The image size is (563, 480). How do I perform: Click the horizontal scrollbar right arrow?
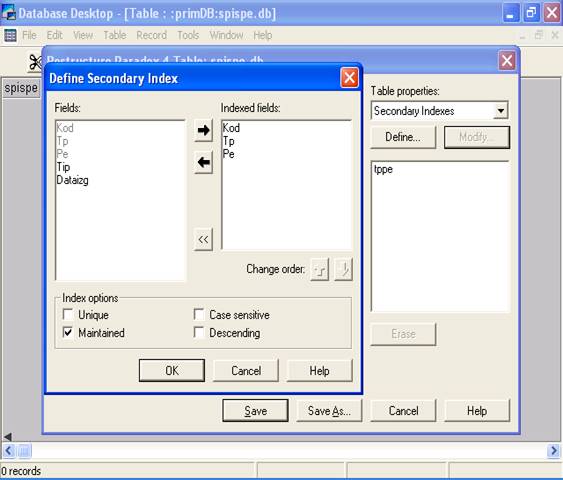click(x=553, y=450)
